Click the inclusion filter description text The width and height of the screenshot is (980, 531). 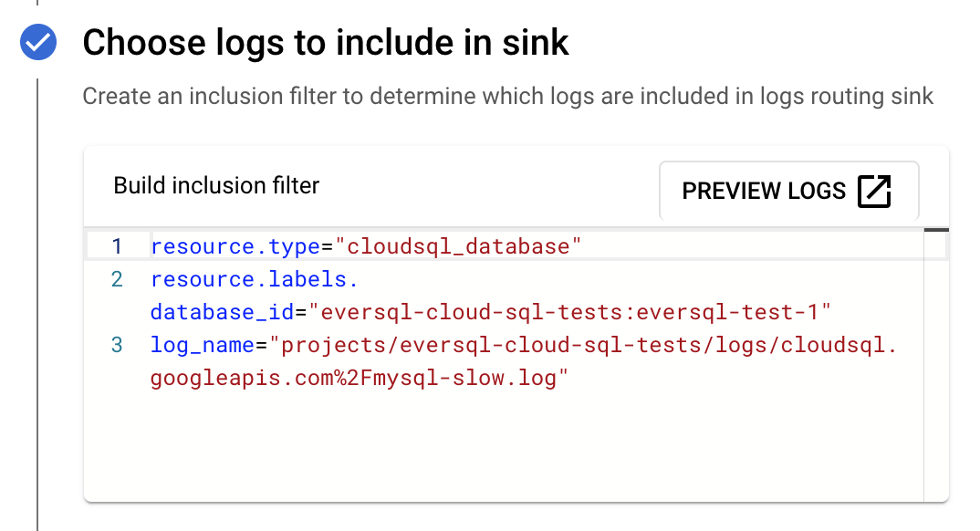click(507, 96)
